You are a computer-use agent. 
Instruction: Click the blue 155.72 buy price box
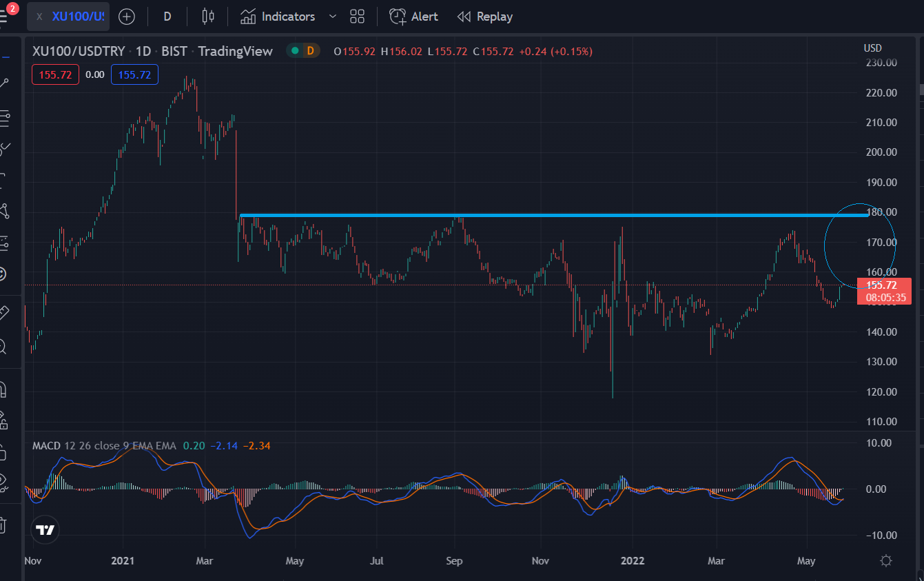(x=135, y=74)
